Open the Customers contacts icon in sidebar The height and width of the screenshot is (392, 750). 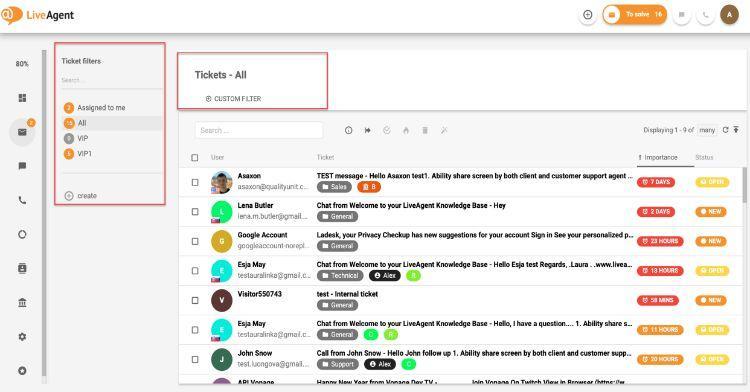click(22, 268)
